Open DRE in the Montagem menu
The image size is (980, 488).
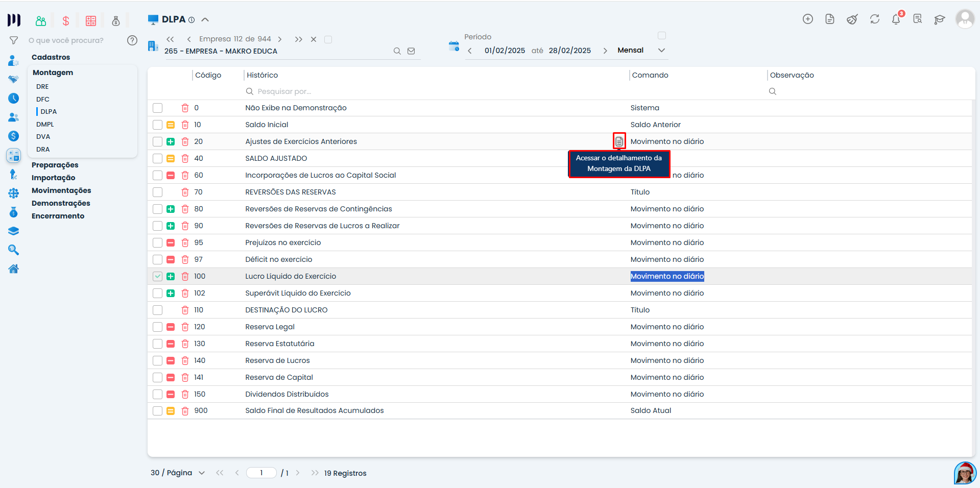[42, 86]
